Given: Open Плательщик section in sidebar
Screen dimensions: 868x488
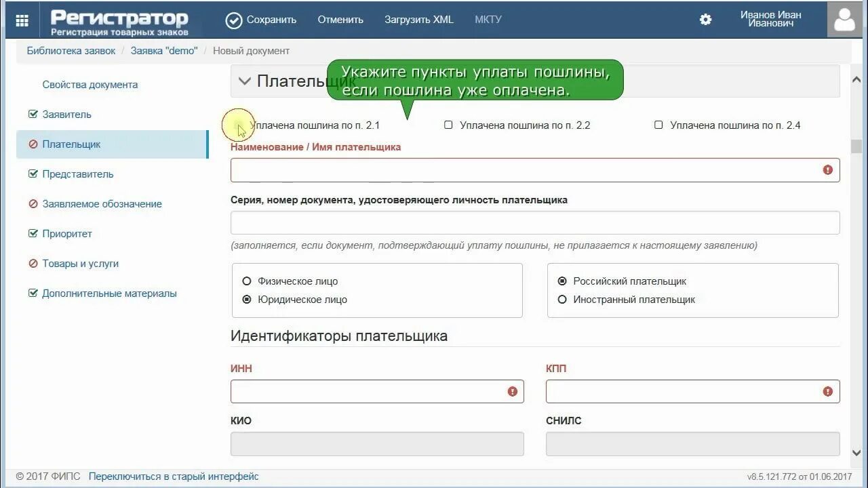Looking at the screenshot, I should point(113,144).
